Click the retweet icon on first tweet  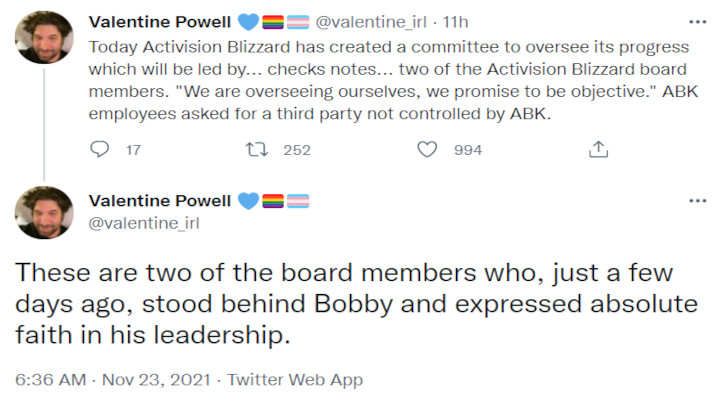(255, 150)
